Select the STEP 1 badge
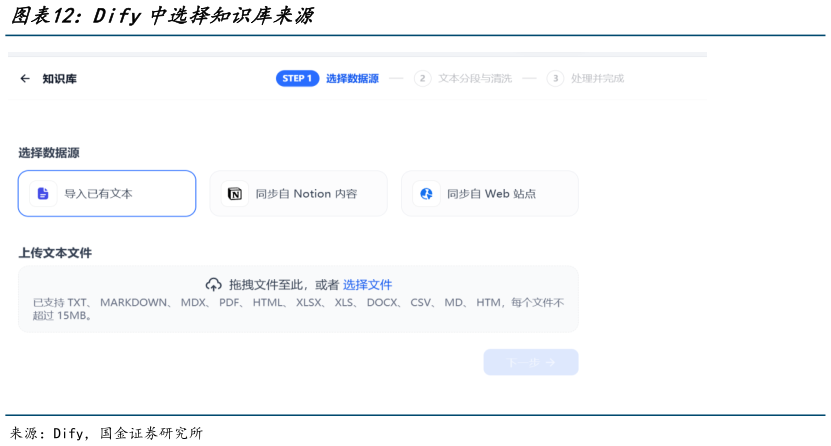Image resolution: width=831 pixels, height=446 pixels. [x=297, y=78]
